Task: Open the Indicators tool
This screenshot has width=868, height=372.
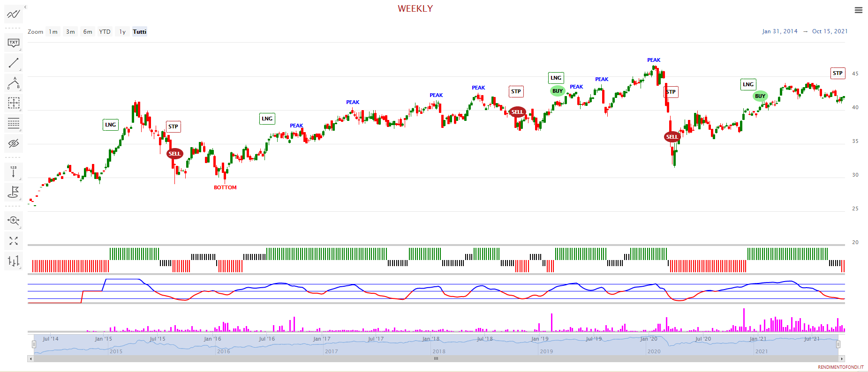Action: pyautogui.click(x=13, y=14)
